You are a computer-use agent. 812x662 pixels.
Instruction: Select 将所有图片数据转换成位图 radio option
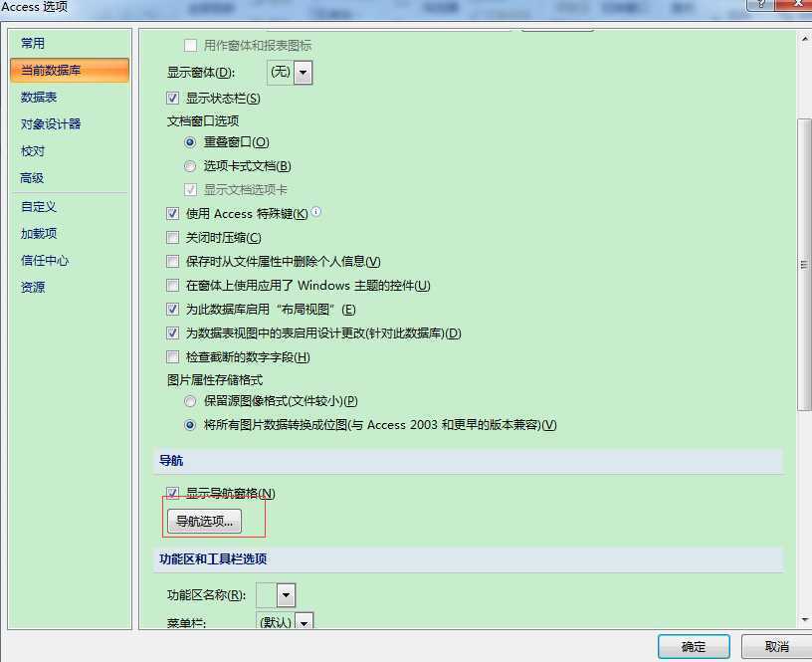[190, 425]
